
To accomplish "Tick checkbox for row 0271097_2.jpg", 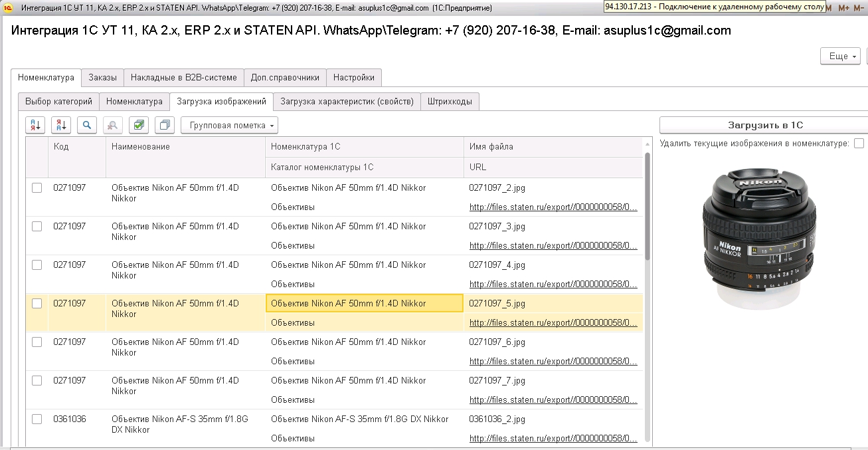I will [37, 188].
